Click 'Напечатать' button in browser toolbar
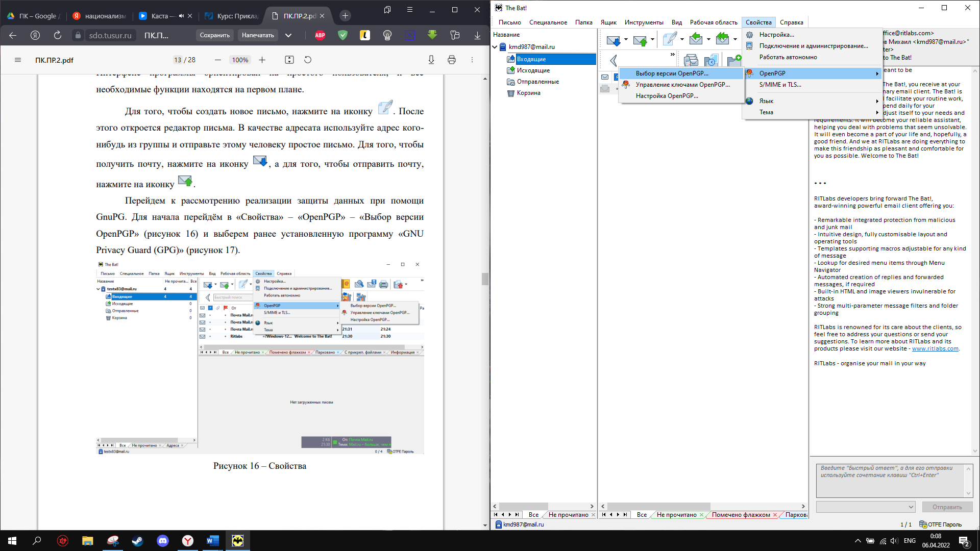 [258, 35]
